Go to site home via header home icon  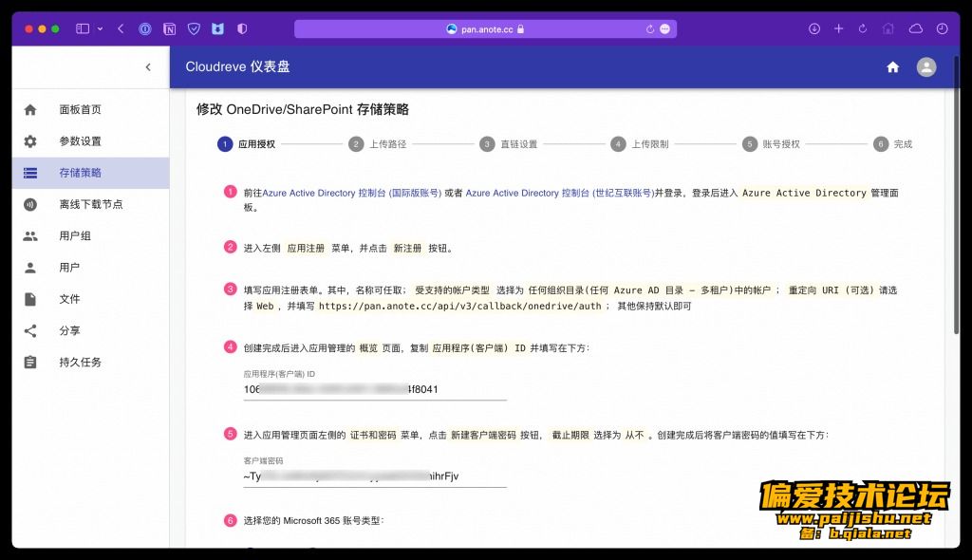892,67
